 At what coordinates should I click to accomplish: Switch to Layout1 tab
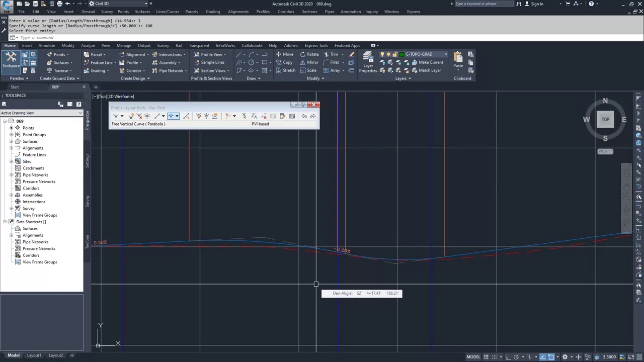[34, 355]
